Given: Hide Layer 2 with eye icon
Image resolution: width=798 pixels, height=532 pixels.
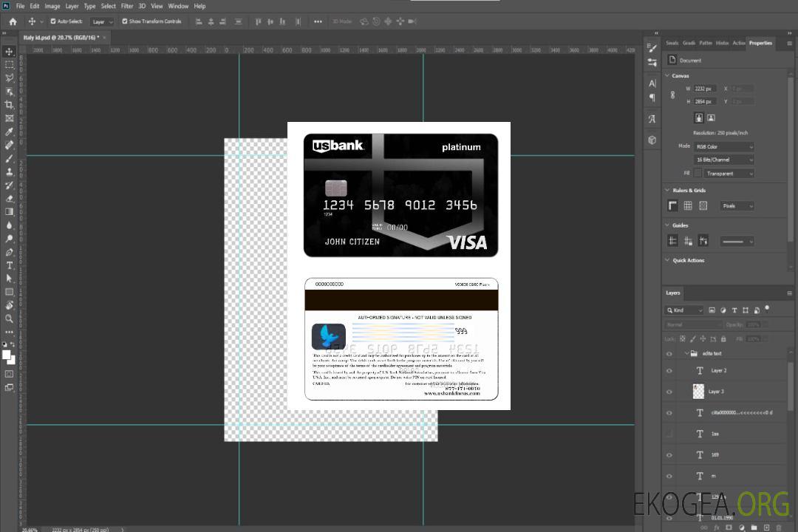Looking at the screenshot, I should (x=669, y=371).
